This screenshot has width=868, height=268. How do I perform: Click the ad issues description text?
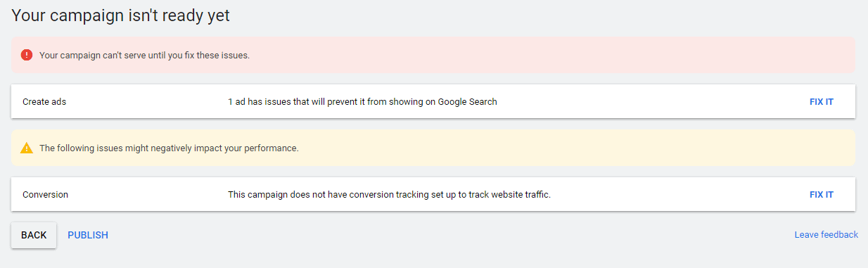coord(362,102)
